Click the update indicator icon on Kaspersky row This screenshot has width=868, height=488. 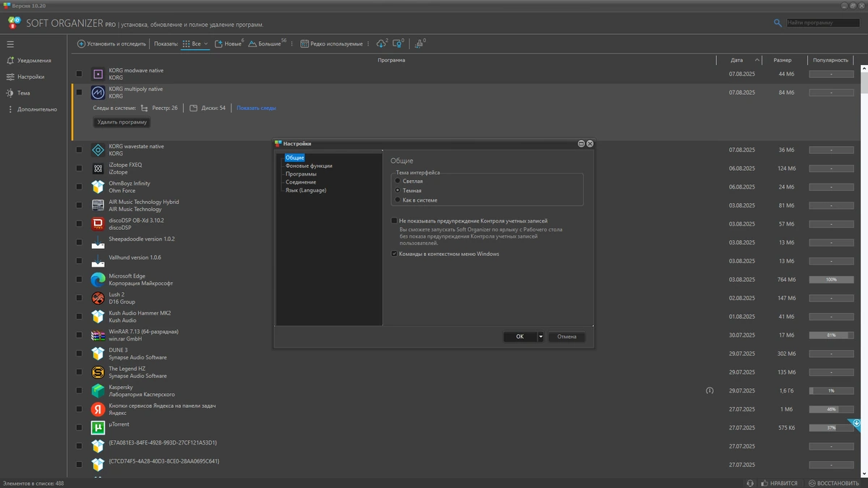tap(710, 391)
